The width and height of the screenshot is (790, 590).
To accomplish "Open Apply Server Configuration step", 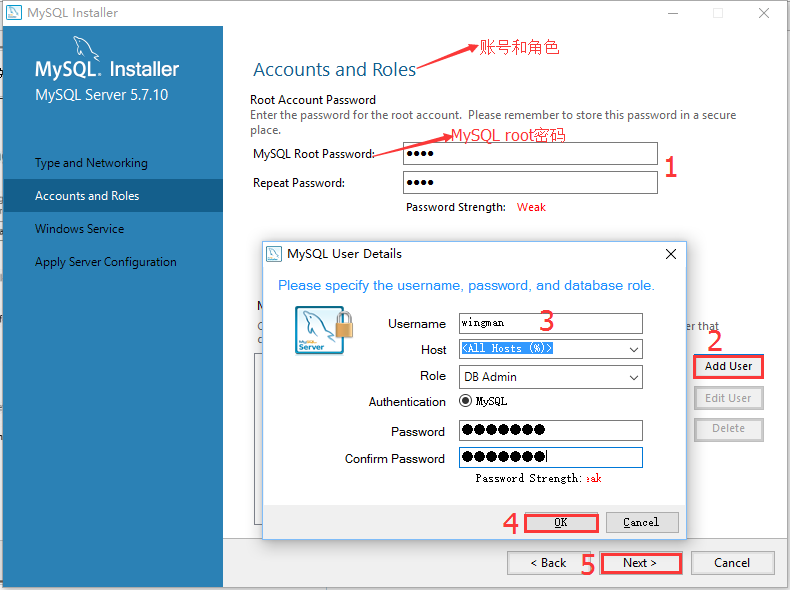I will pos(106,262).
